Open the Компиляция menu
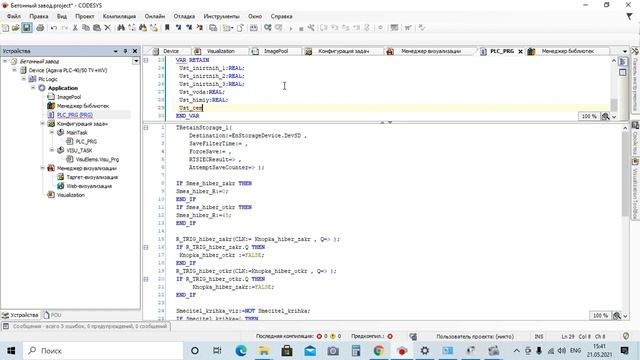Screen dimensions: 640x360 click(119, 16)
